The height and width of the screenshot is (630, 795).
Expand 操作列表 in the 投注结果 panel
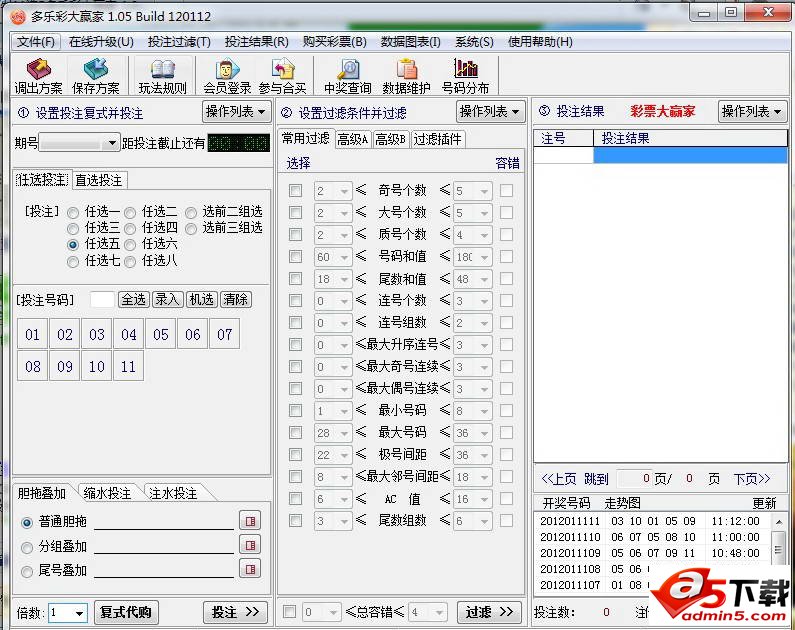pyautogui.click(x=752, y=111)
